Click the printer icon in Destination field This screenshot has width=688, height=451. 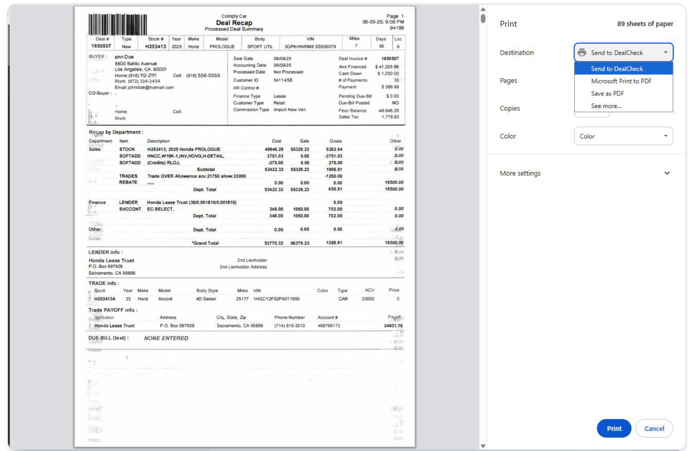tap(582, 53)
